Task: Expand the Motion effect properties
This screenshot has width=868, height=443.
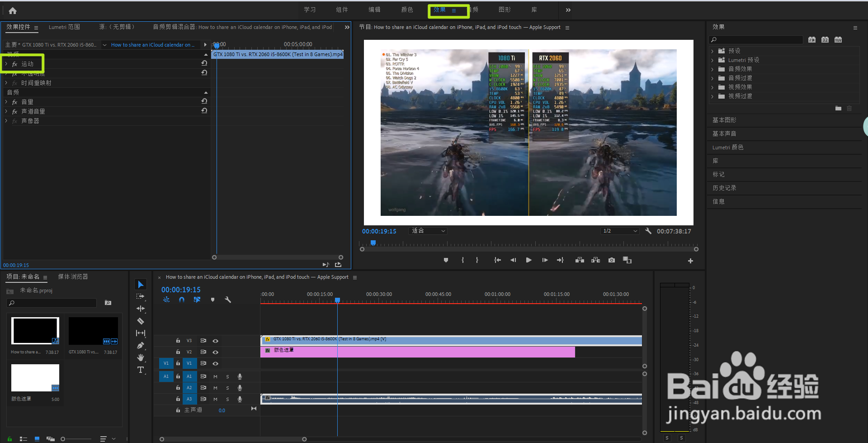Action: (6, 64)
